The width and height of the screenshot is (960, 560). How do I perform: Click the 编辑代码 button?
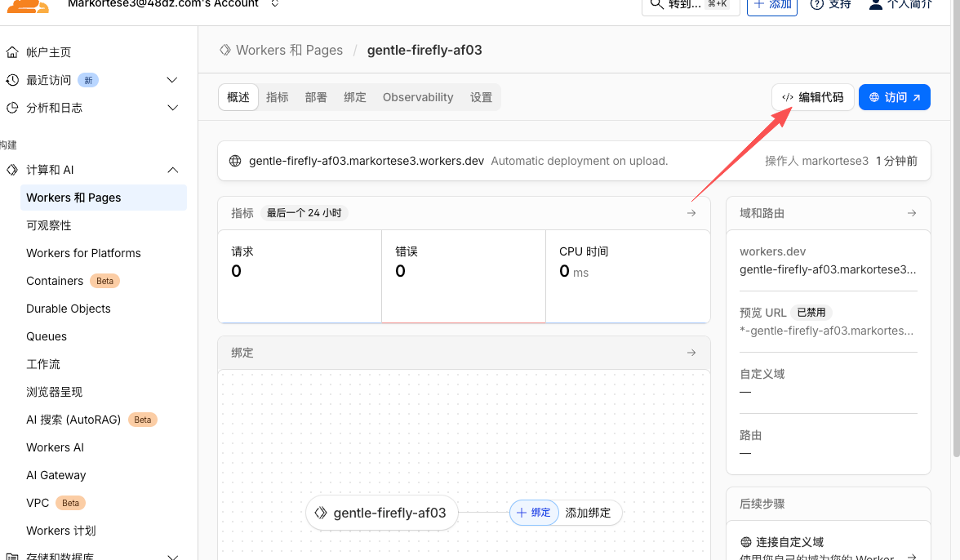coord(812,97)
